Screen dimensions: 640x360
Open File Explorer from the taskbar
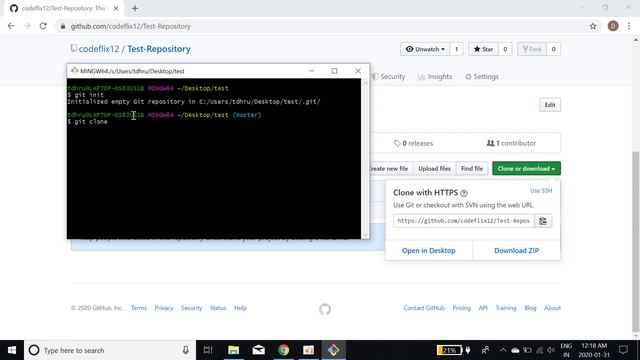(x=233, y=350)
